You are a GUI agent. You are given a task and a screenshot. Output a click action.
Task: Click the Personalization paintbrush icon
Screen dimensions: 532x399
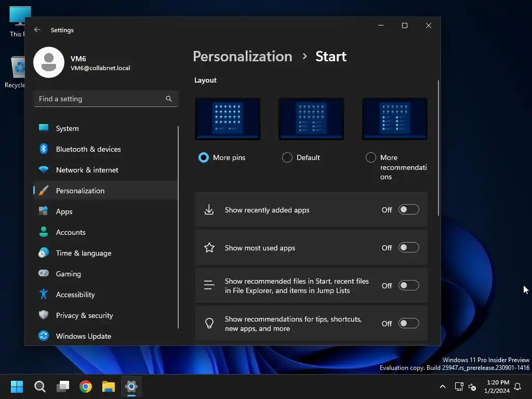(x=44, y=190)
